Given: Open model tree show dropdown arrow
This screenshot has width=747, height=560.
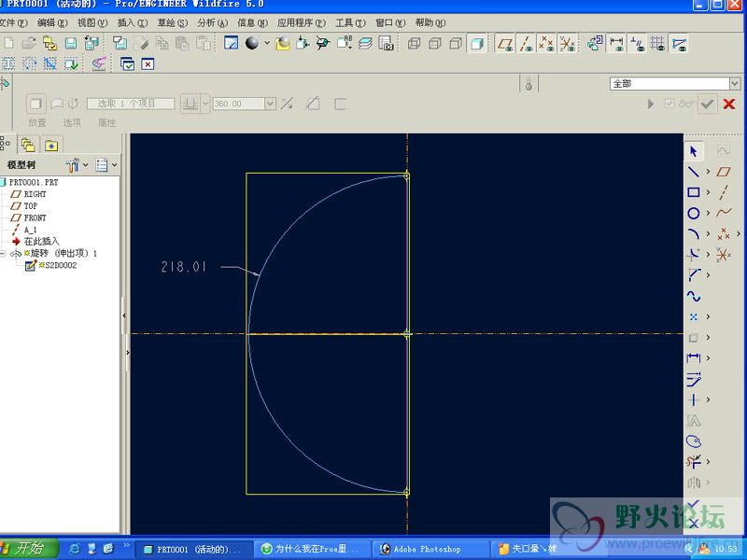Looking at the screenshot, I should click(x=114, y=165).
